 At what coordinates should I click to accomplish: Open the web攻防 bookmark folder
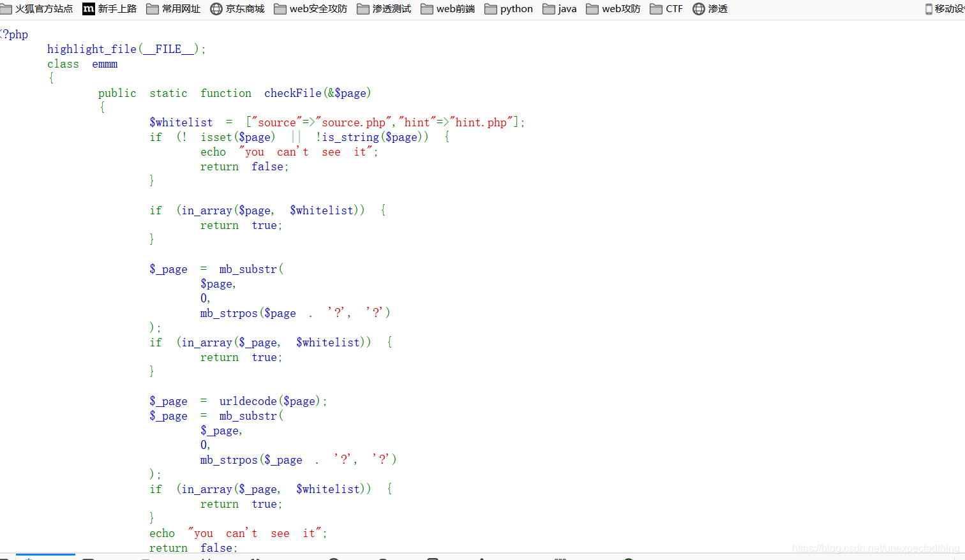[x=613, y=9]
